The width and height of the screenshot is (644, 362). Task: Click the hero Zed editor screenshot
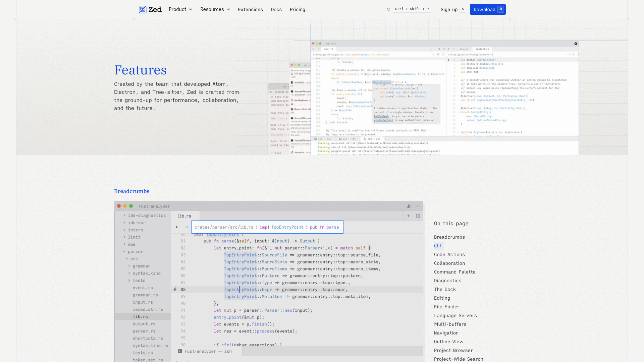(444, 98)
